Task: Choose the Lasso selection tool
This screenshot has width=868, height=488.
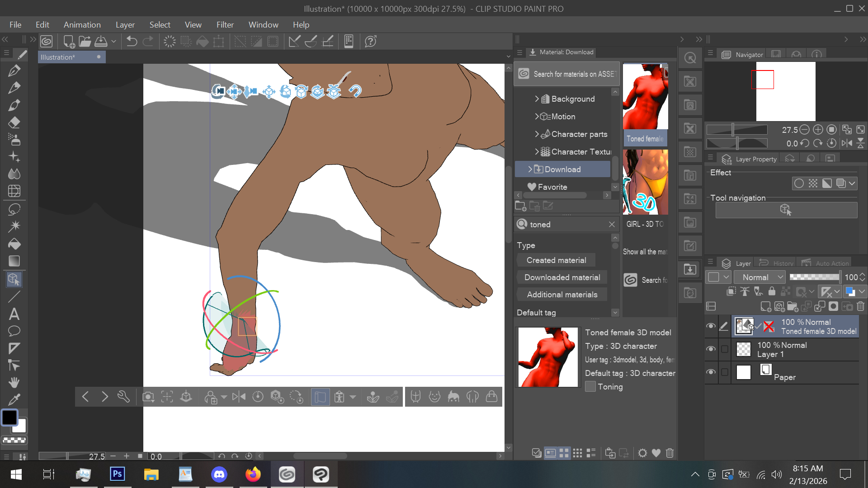Action: [14, 209]
